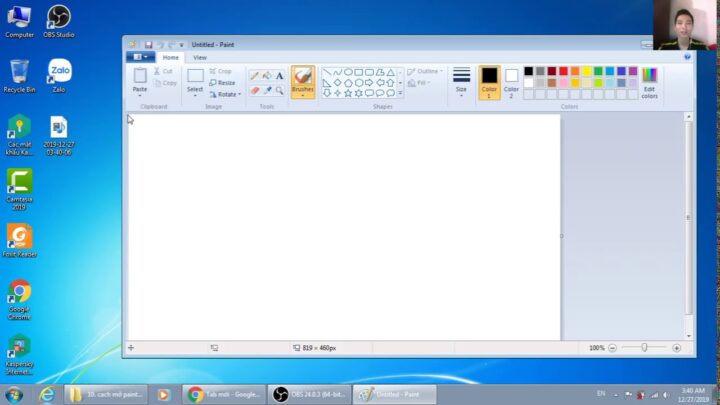Open Internet Explorer from the taskbar
The width and height of the screenshot is (720, 405).
pyautogui.click(x=47, y=394)
